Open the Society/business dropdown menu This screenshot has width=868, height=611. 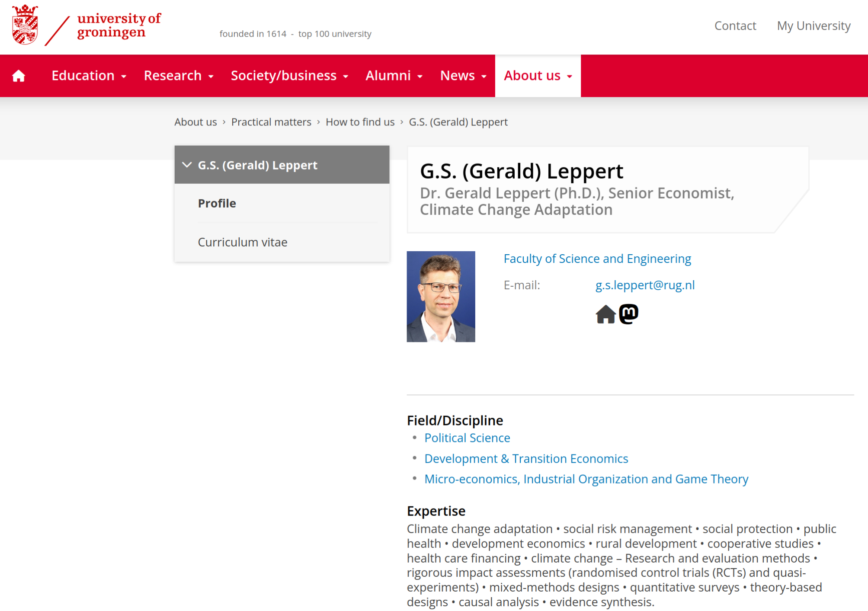pos(289,76)
